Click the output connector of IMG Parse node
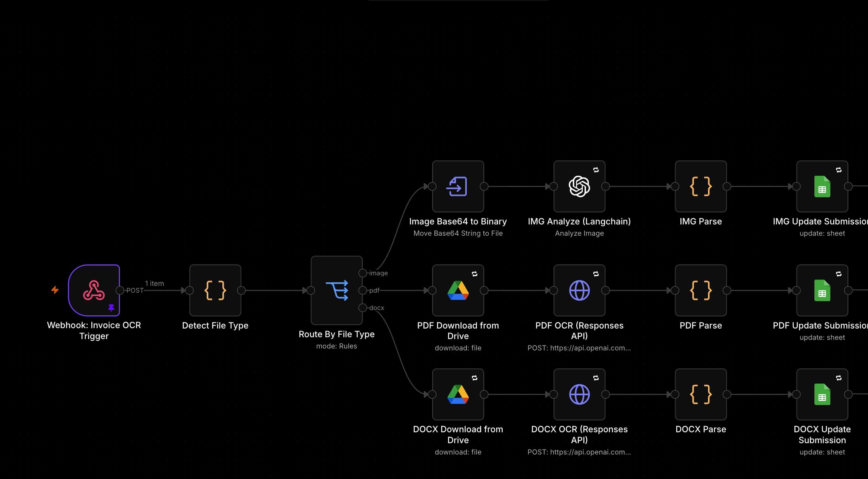The image size is (868, 479). tap(727, 186)
